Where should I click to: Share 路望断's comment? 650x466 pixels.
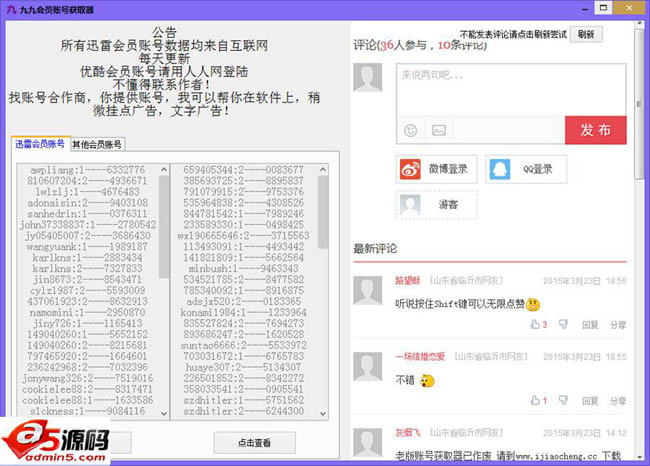618,325
